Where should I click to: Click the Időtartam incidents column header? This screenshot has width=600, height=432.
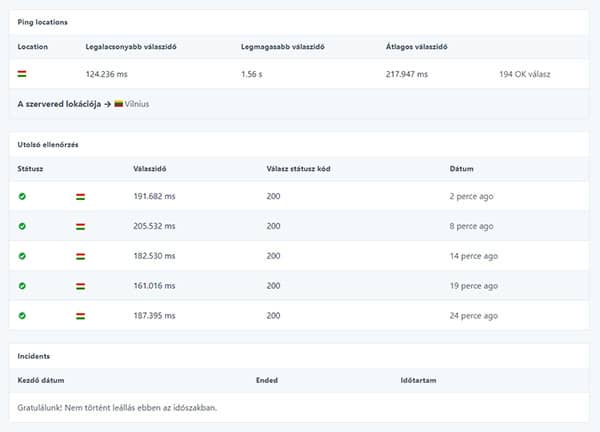click(x=418, y=380)
